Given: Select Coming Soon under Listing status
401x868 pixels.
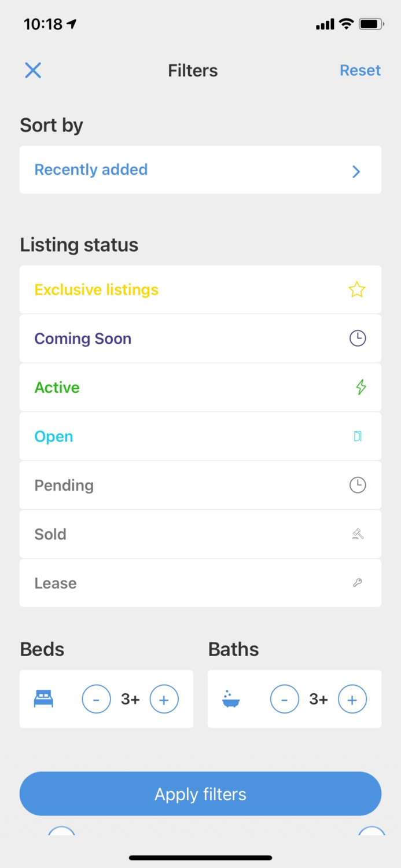Looking at the screenshot, I should click(83, 339).
